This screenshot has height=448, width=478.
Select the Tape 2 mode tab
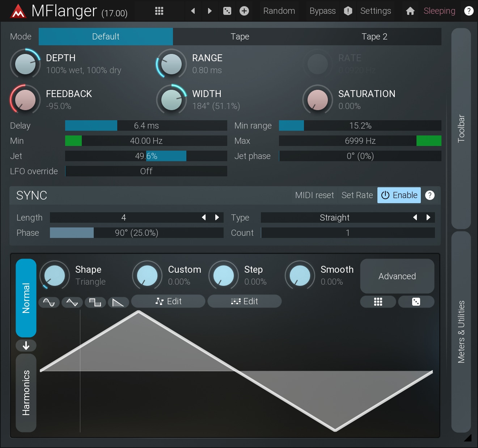pyautogui.click(x=374, y=37)
